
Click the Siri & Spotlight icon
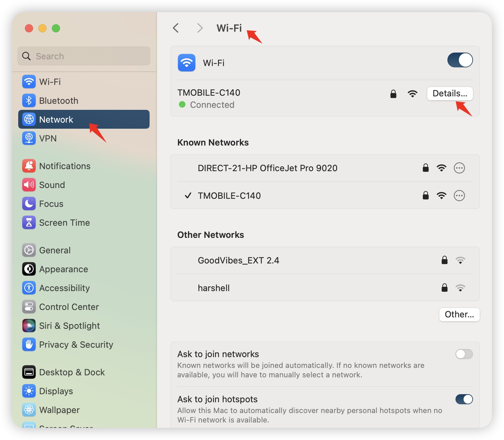(29, 325)
